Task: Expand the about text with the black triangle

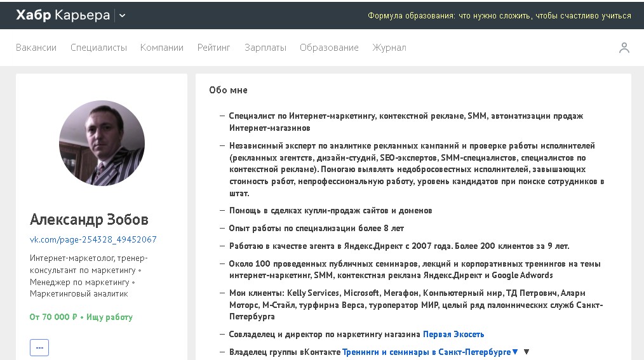Action: [x=526, y=352]
